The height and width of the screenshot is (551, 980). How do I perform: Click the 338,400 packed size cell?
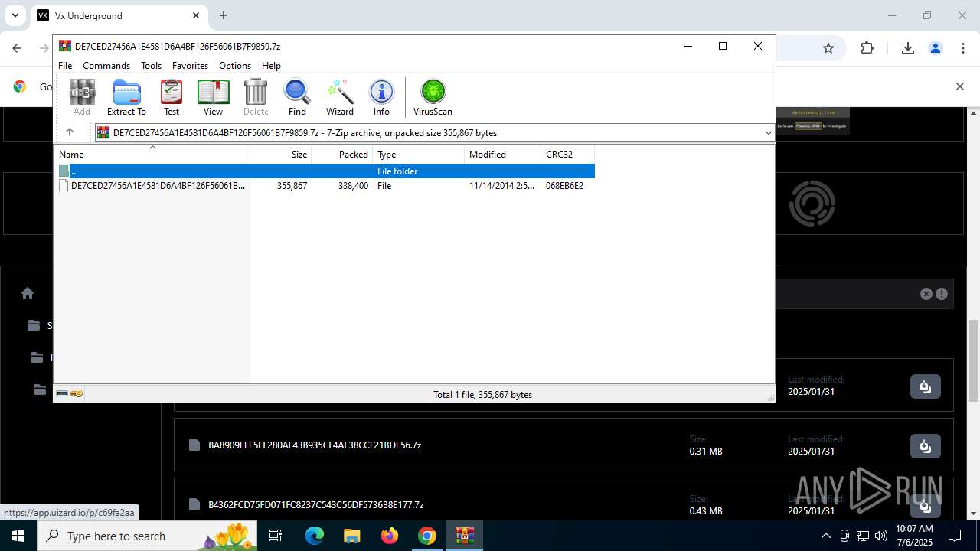click(x=353, y=186)
